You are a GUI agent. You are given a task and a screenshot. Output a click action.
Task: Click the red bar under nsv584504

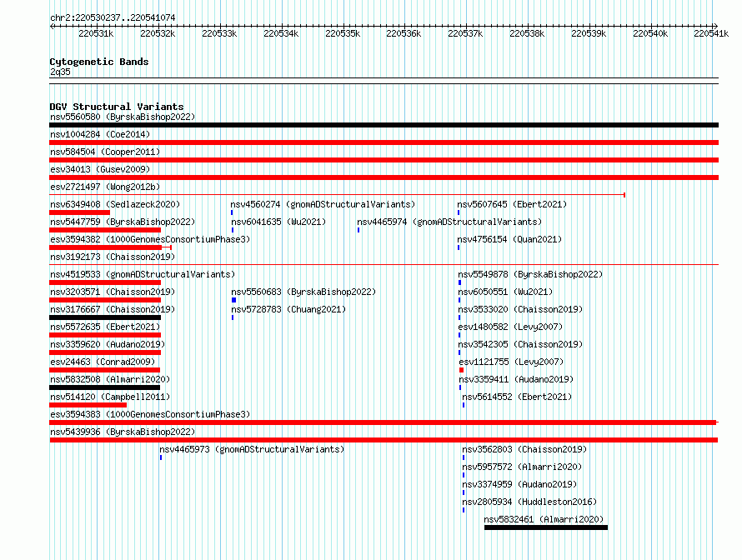point(384,160)
